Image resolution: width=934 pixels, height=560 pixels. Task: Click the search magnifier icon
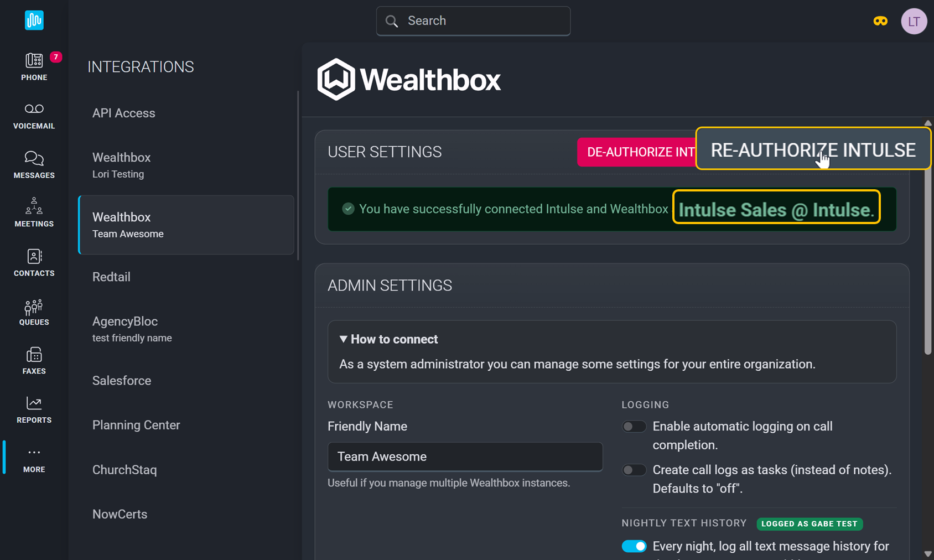[392, 21]
